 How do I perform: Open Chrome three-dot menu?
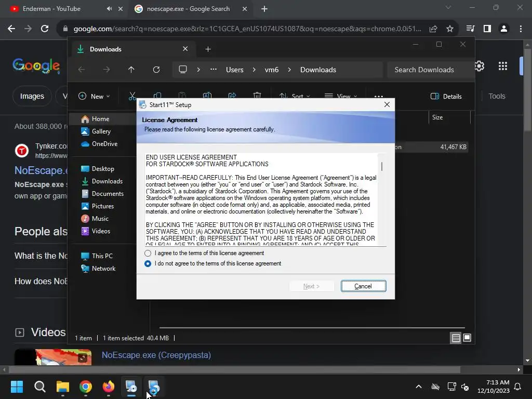(x=521, y=29)
